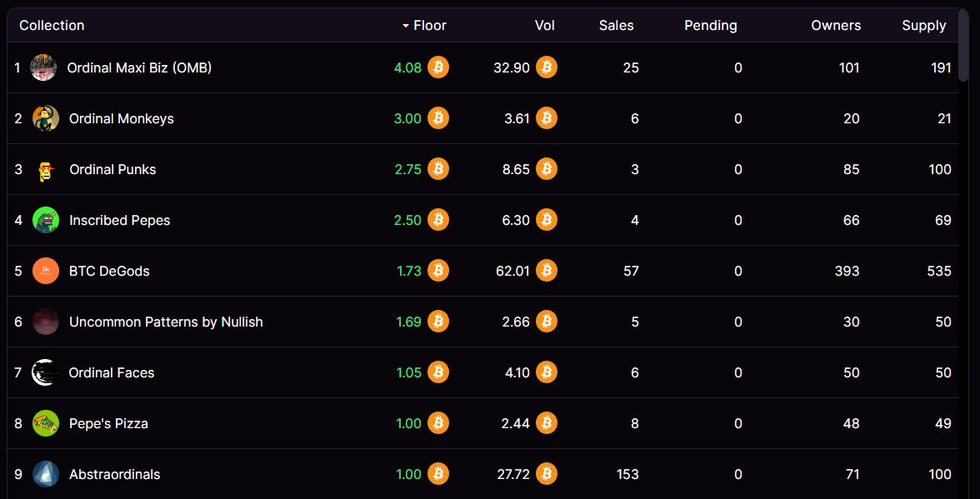Click the 27.72 volume value
980x499 pixels.
coord(513,475)
